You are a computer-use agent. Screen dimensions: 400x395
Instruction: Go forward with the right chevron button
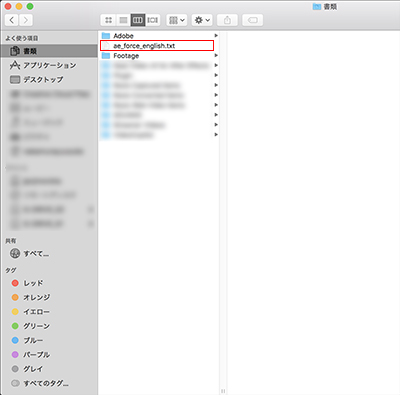click(x=26, y=20)
